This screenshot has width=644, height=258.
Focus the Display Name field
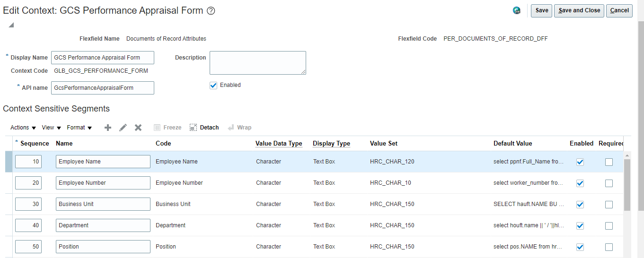click(103, 58)
